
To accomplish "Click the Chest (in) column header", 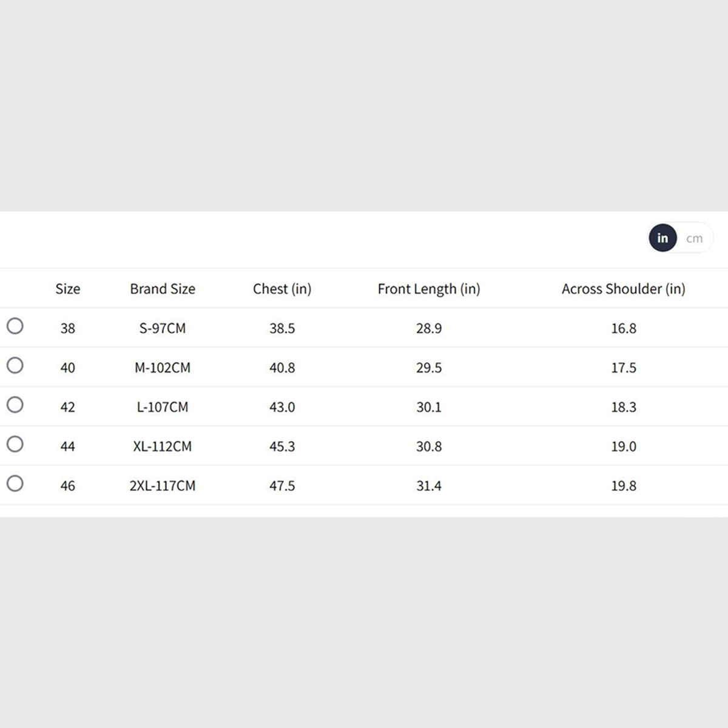I will pyautogui.click(x=282, y=289).
